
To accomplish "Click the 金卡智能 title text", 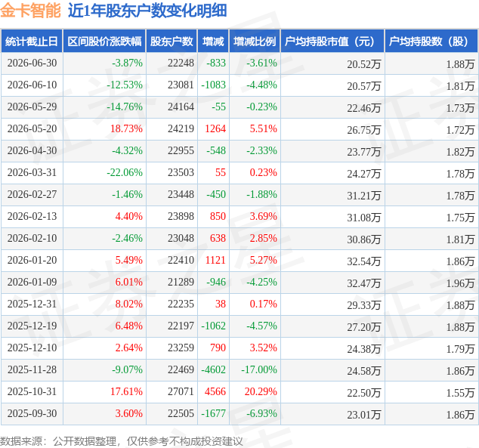I will pos(30,11).
